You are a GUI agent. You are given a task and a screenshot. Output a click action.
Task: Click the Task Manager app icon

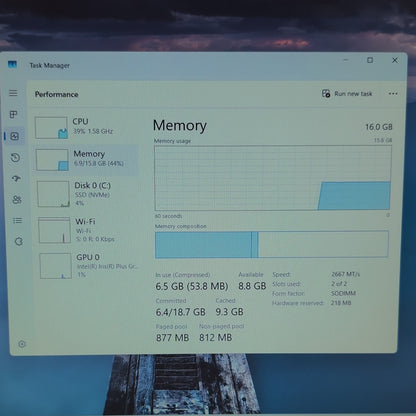pos(12,64)
